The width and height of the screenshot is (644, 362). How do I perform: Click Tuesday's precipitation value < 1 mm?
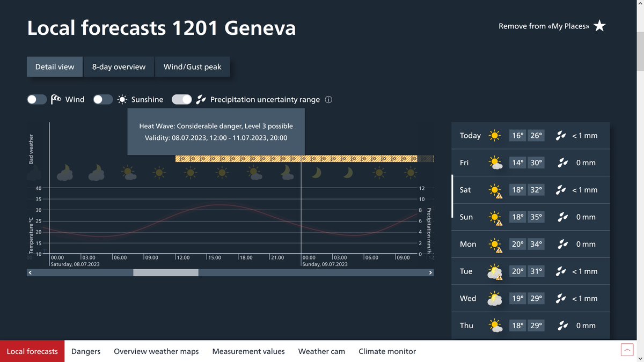[584, 271]
